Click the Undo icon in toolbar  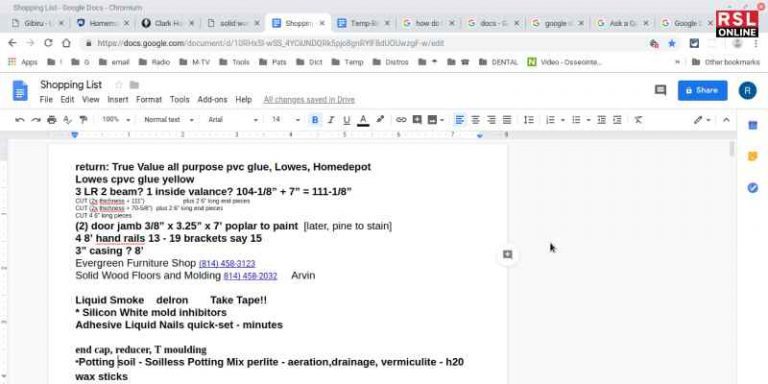(20, 120)
